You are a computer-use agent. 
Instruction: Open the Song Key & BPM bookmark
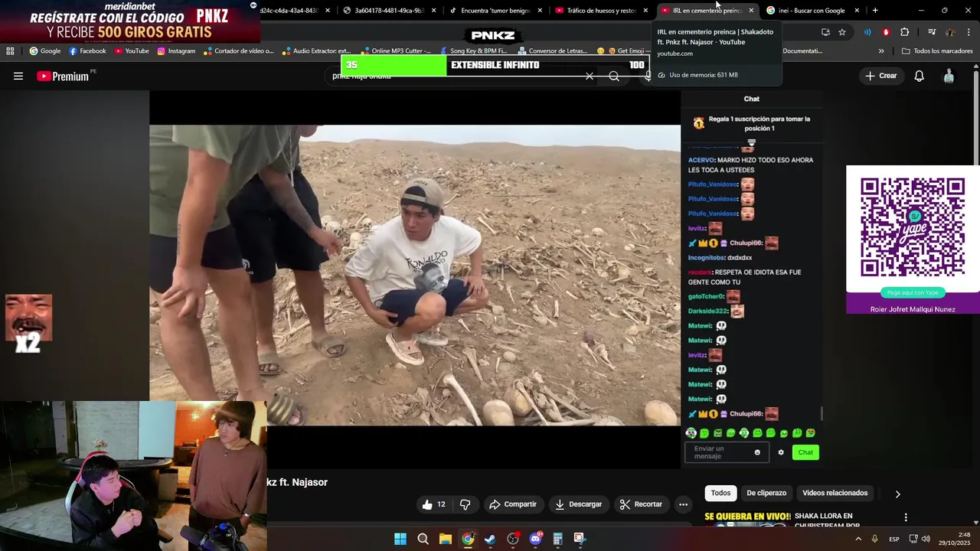pyautogui.click(x=472, y=51)
